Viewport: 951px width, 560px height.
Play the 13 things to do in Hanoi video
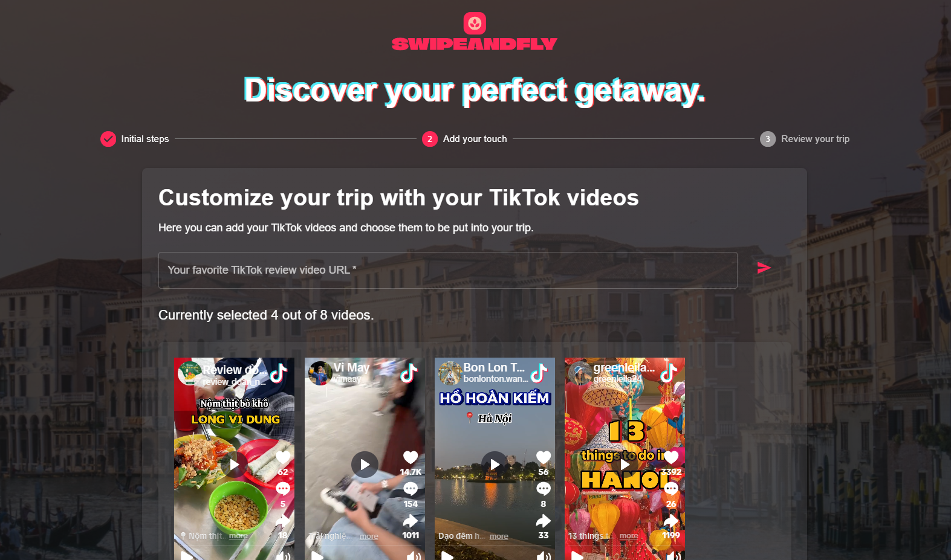(625, 465)
